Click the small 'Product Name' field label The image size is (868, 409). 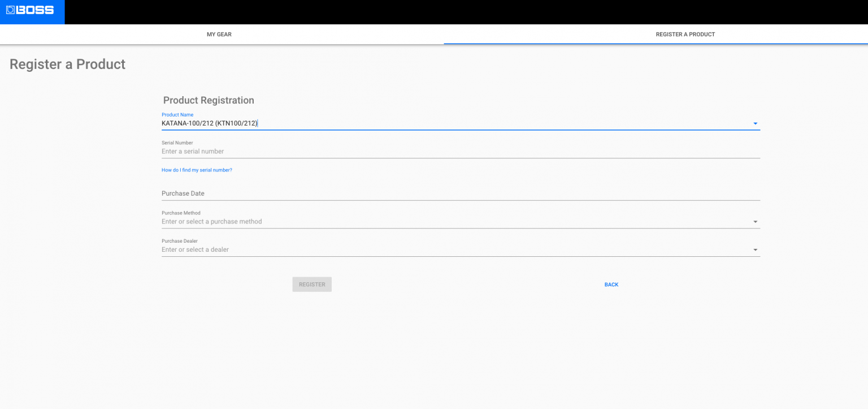(177, 115)
